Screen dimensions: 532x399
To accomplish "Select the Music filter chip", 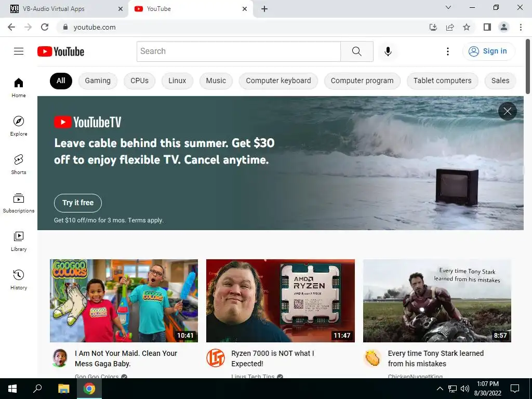I will 216,81.
